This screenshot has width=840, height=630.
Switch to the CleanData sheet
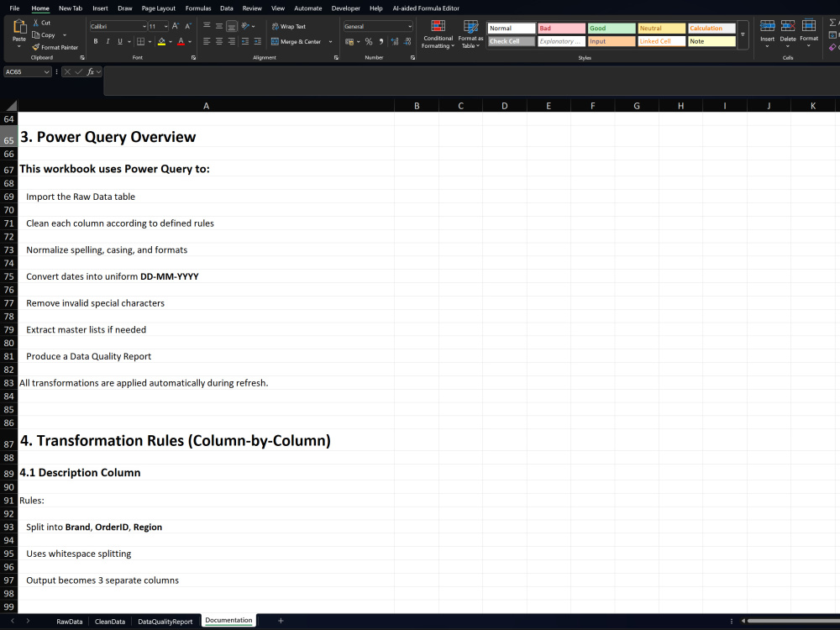[x=110, y=622]
